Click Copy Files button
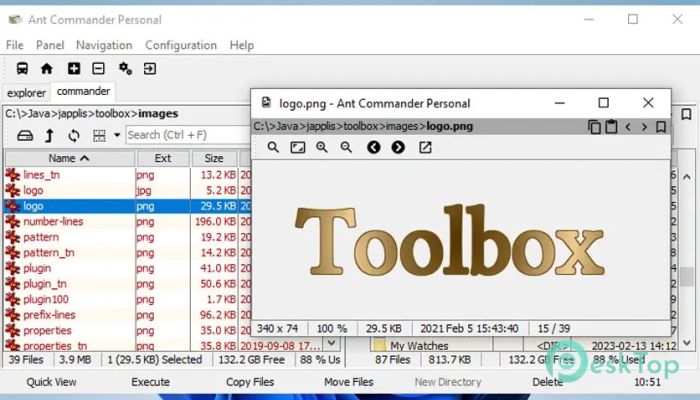The height and width of the screenshot is (400, 700). (250, 382)
